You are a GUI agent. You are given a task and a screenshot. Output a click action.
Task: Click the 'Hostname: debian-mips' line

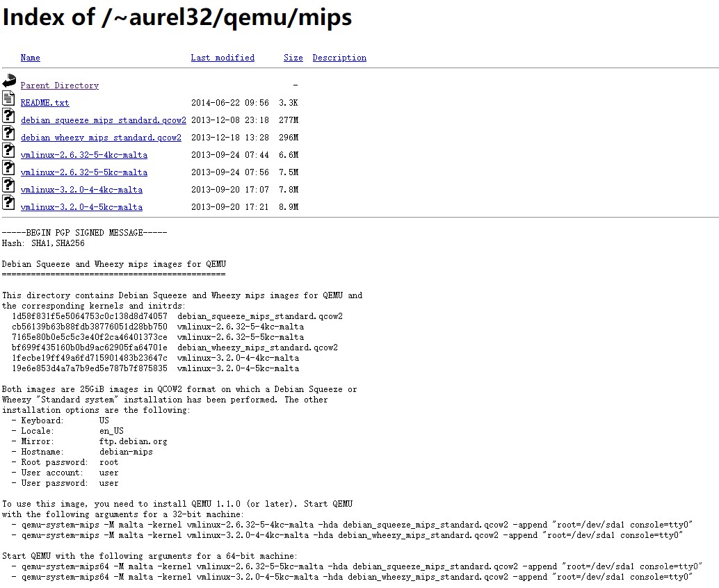[x=83, y=452]
